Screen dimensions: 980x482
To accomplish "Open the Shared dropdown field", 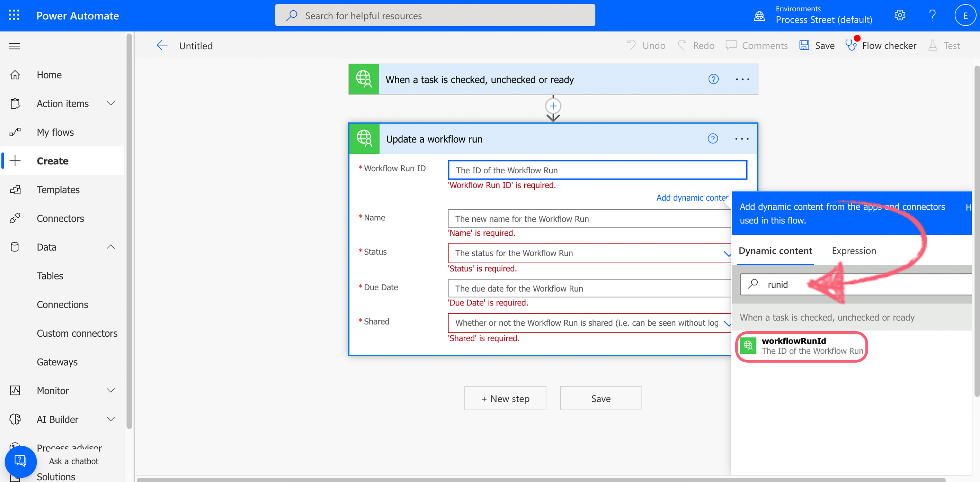I will point(589,323).
